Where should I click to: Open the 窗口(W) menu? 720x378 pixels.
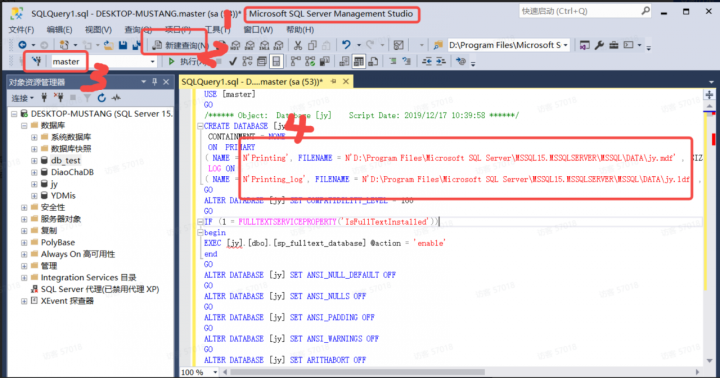[258, 30]
